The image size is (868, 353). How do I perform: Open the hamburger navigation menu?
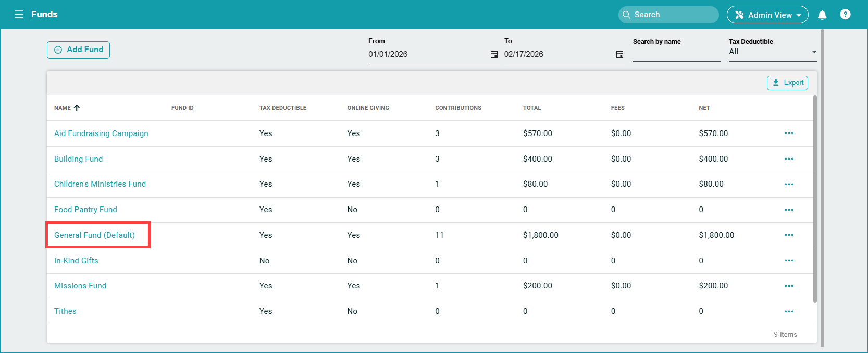[19, 15]
